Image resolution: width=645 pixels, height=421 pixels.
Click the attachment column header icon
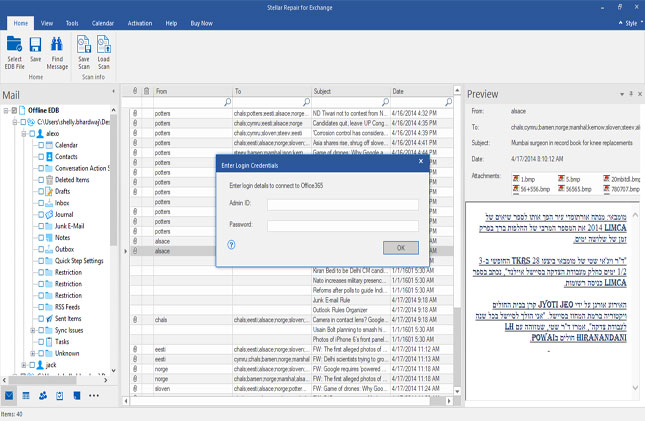click(x=135, y=91)
